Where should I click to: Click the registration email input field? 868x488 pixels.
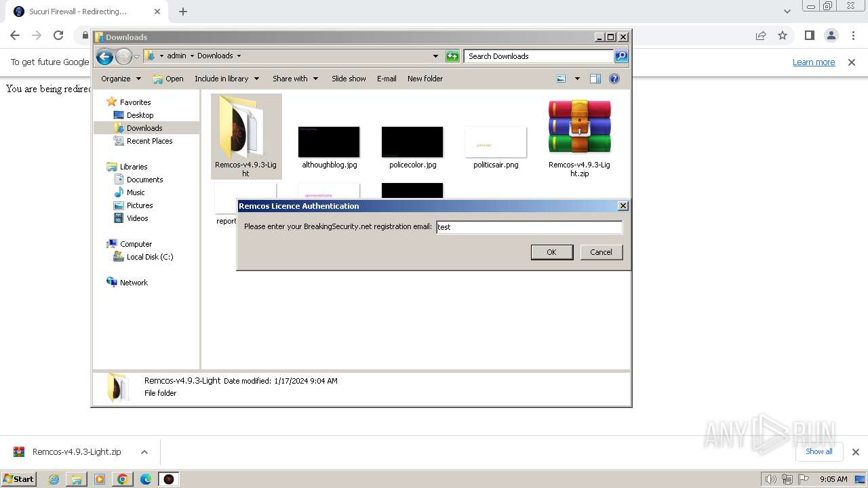529,227
